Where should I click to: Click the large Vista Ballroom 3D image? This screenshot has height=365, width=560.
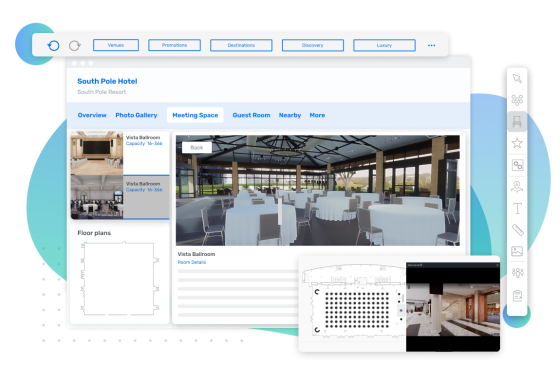(318, 190)
